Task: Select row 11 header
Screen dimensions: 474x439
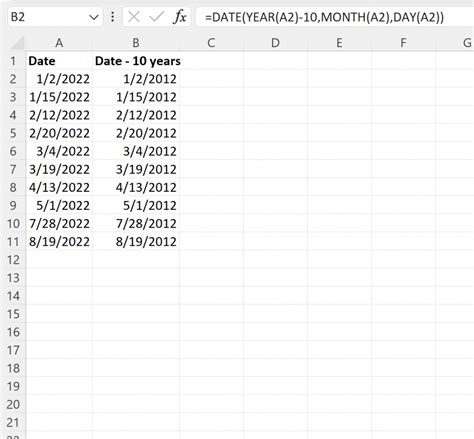Action: coord(13,242)
